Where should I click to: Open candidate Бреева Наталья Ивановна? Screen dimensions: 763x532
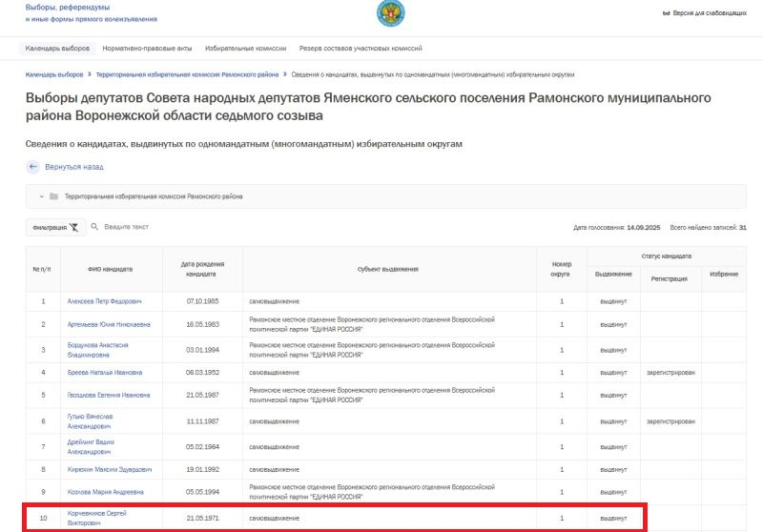[105, 372]
